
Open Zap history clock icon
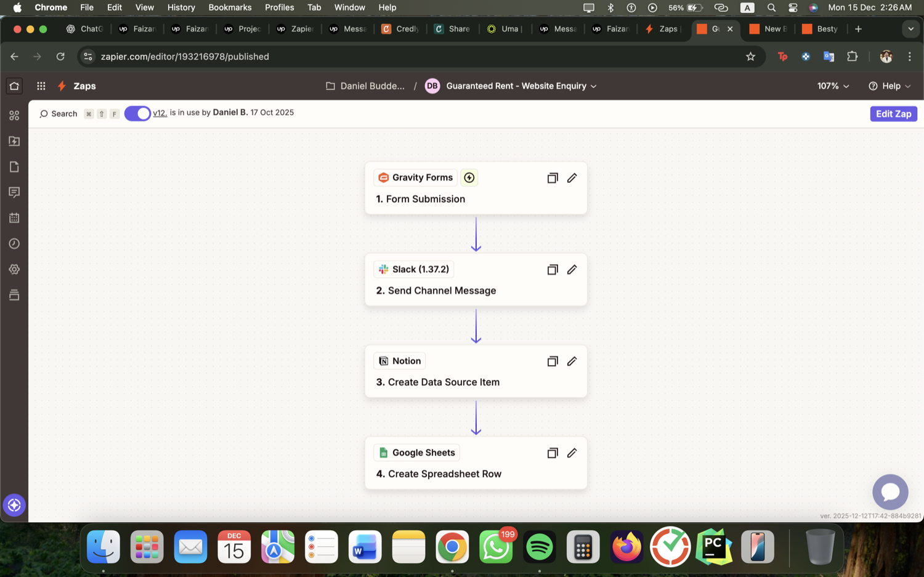tap(14, 244)
